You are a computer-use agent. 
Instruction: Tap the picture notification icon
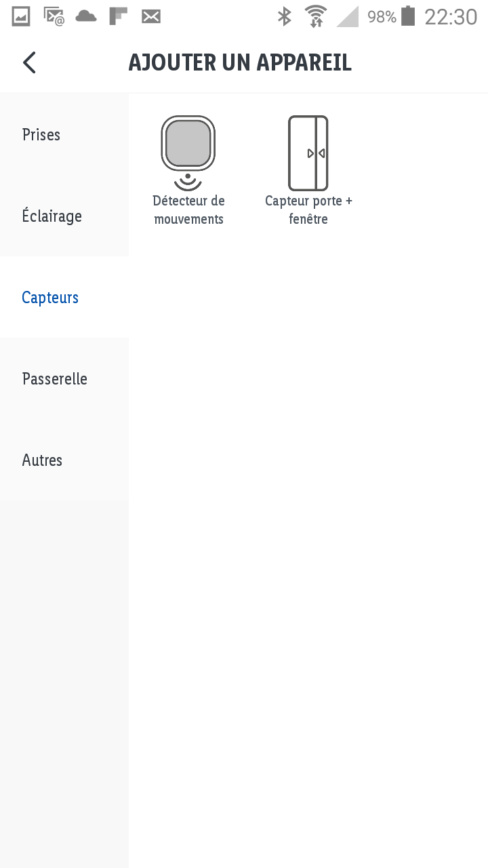[x=21, y=16]
